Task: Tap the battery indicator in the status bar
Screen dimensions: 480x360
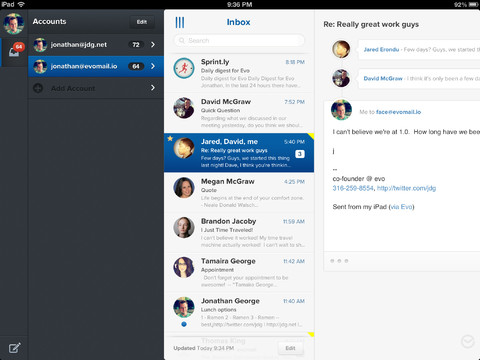Action: click(473, 4)
